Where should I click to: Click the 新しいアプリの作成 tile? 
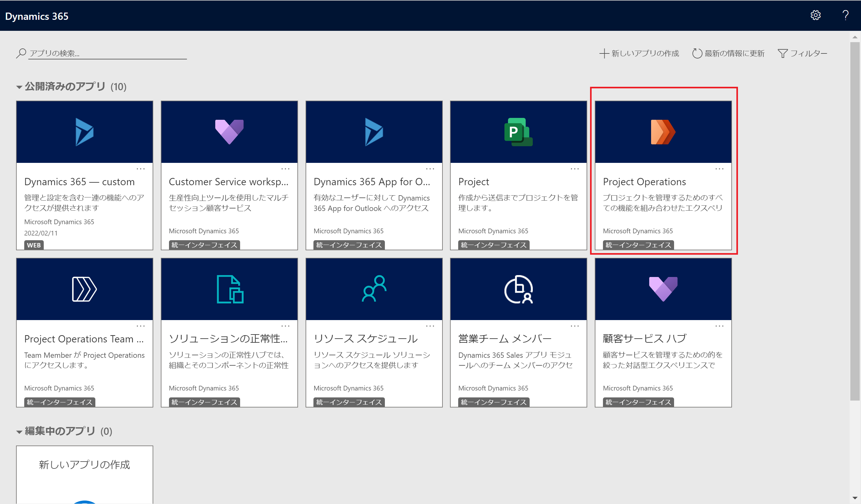click(x=84, y=475)
